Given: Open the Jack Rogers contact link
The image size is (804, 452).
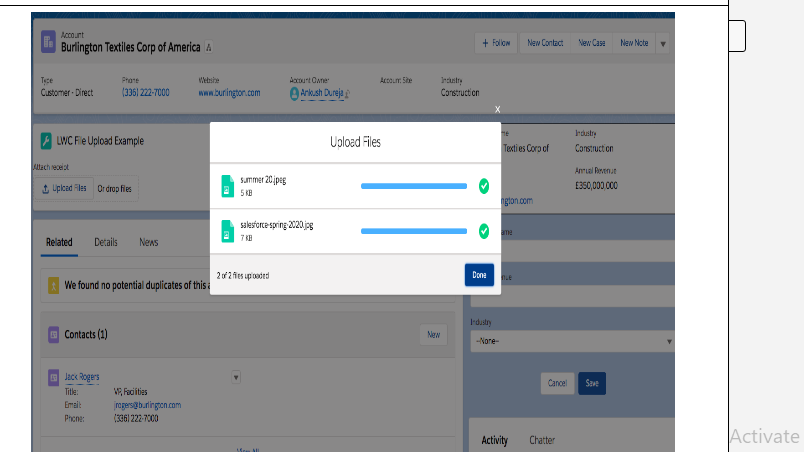Looking at the screenshot, I should click(82, 377).
